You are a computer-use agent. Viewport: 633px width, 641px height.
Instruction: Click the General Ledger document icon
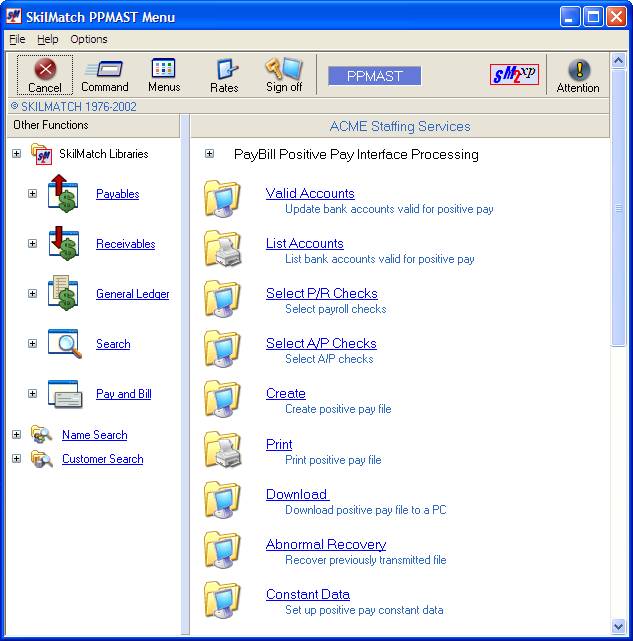[x=63, y=294]
